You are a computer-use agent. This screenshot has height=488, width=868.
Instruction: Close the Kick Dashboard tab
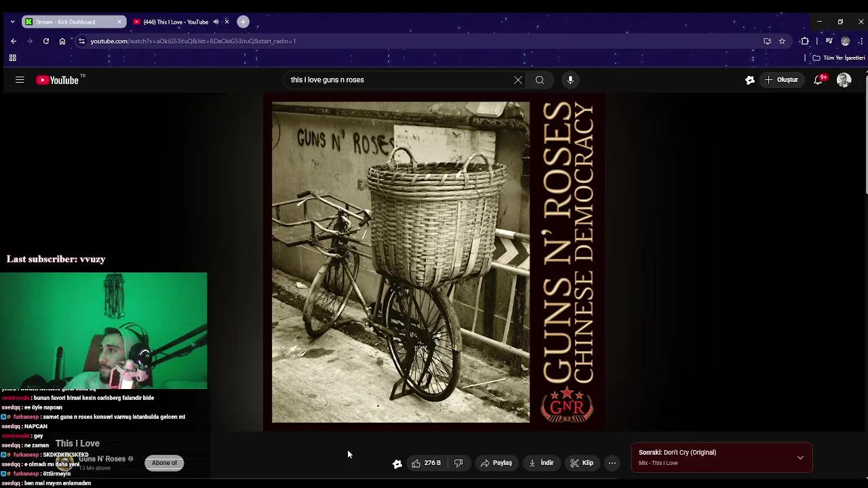(119, 22)
